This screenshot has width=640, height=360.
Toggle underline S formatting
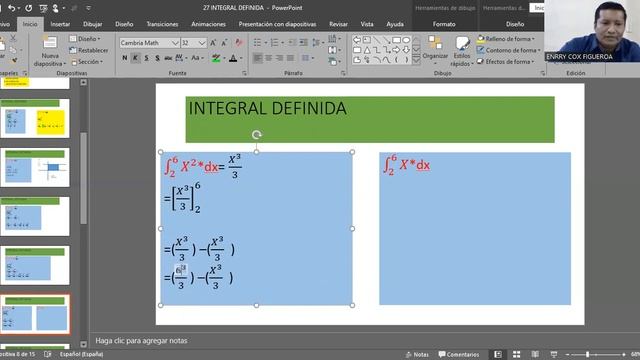click(146, 58)
